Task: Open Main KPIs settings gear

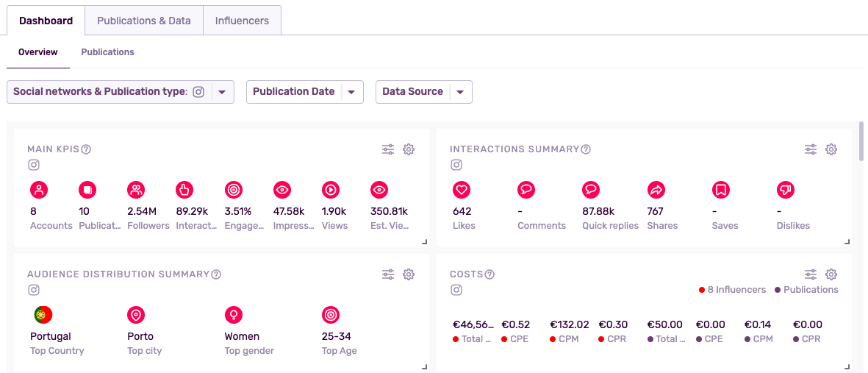Action: tap(409, 149)
